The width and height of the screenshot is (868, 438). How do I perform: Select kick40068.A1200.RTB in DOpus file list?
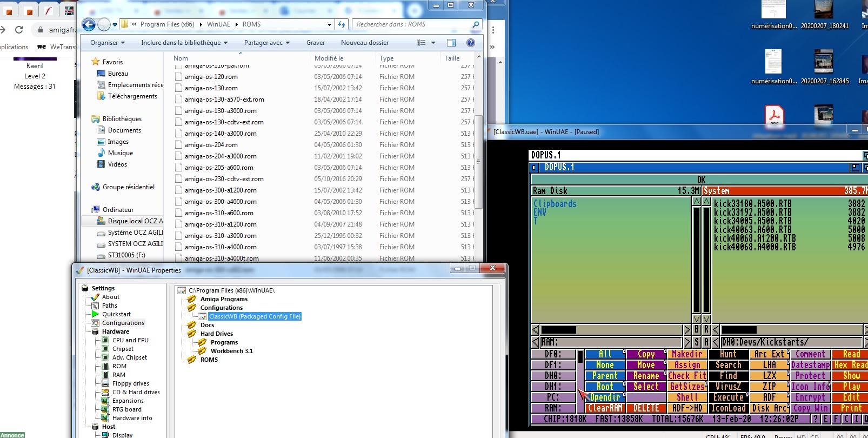pos(755,238)
